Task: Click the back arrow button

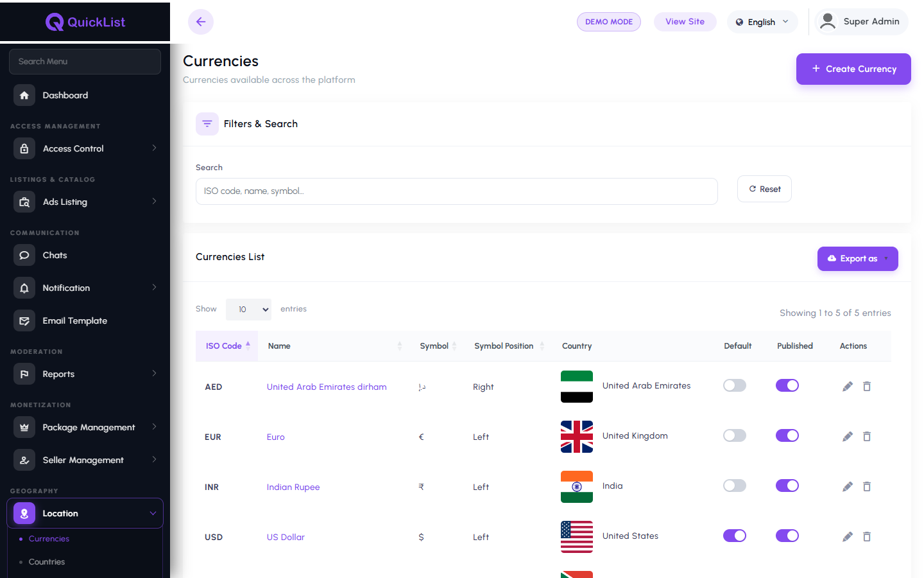Action: (x=201, y=22)
